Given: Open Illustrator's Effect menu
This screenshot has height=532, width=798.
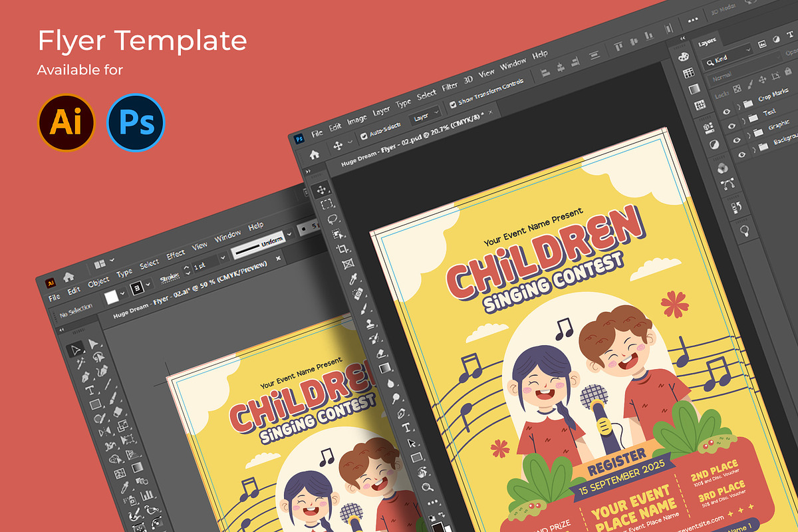Looking at the screenshot, I should point(176,255).
